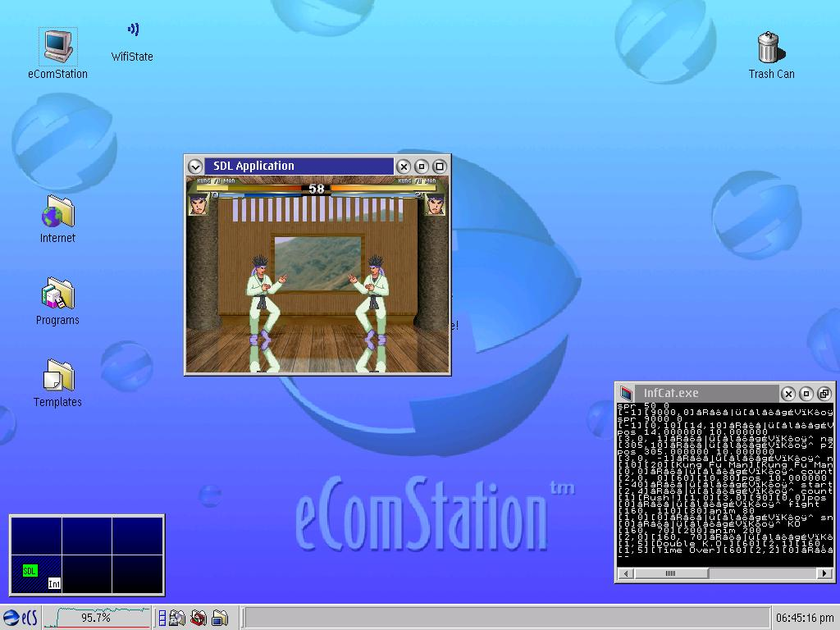
Task: Maximize the SDL Application window
Action: click(440, 167)
